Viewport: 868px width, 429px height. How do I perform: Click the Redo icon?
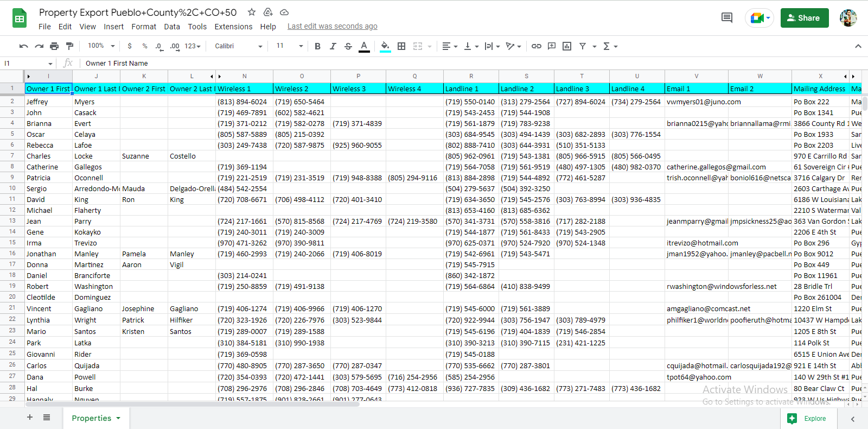(x=39, y=46)
